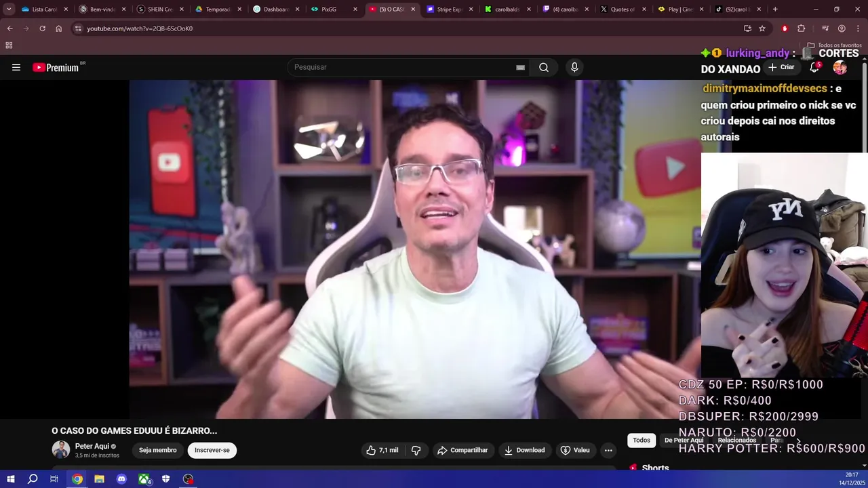Click the Download button
The height and width of the screenshot is (488, 868).
pos(524,450)
